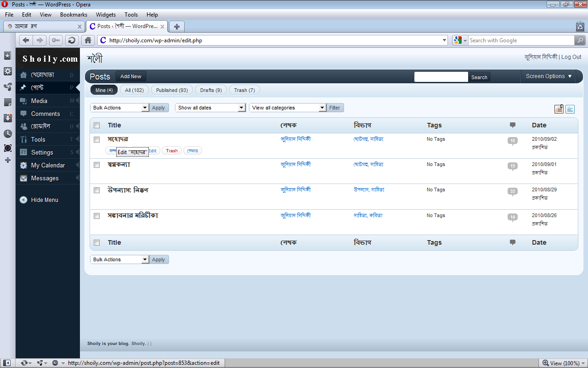The height and width of the screenshot is (368, 588).
Task: Open closed tabs trash can icon
Action: click(580, 26)
